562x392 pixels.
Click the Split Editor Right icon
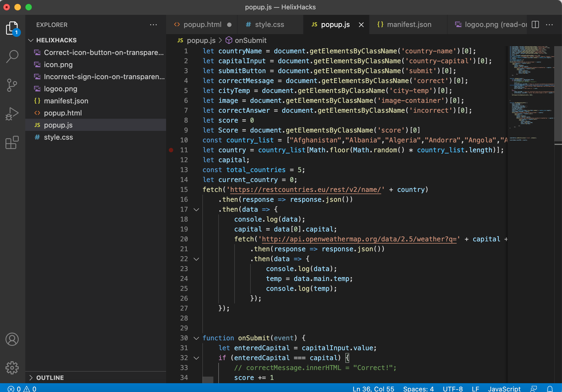535,25
